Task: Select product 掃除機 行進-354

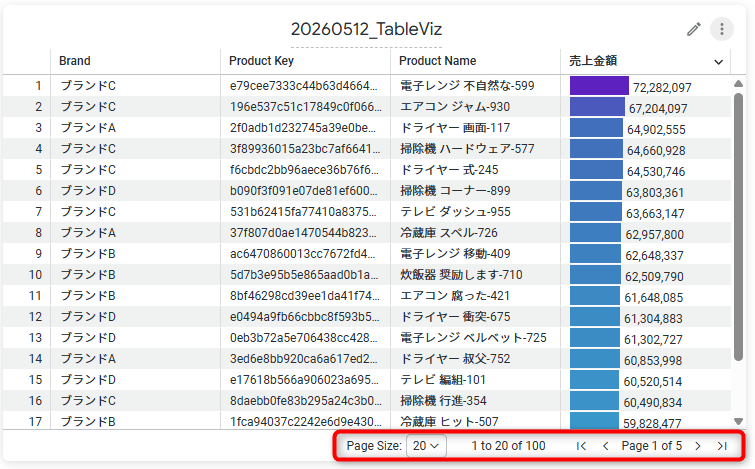Action: pyautogui.click(x=443, y=401)
